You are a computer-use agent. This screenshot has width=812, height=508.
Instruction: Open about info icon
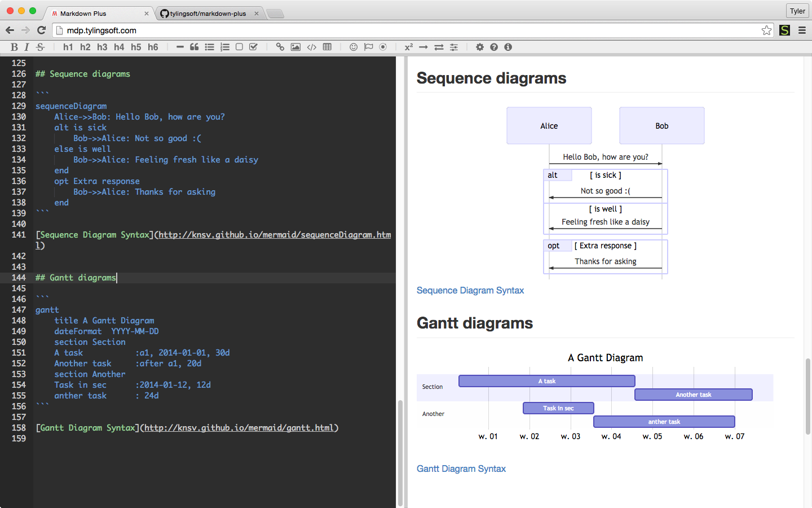tap(508, 47)
